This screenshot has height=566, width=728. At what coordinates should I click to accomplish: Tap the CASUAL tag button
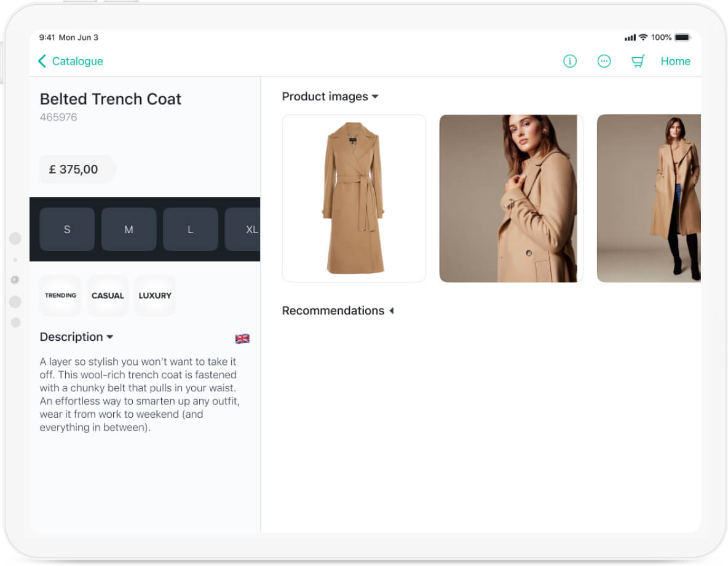point(108,295)
